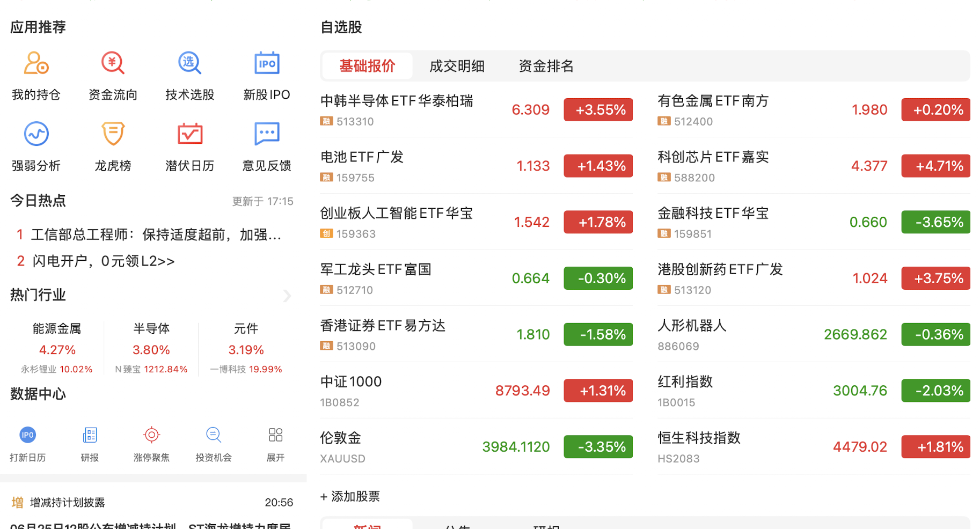This screenshot has height=529, width=980.
Task: Open 意见反馈 feedback icon
Action: [267, 134]
